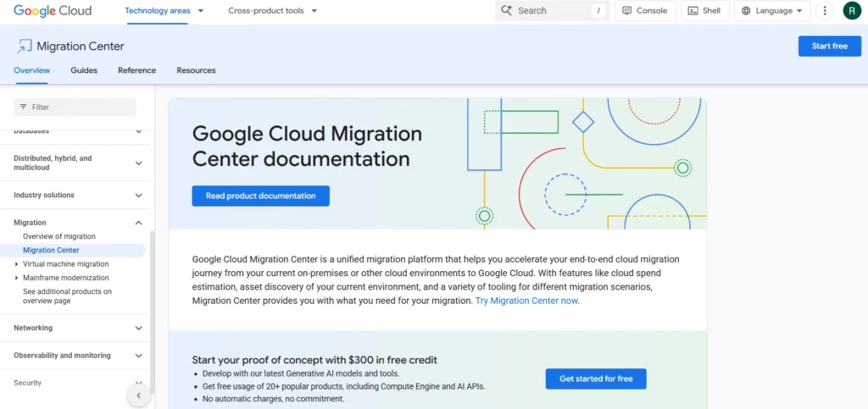The height and width of the screenshot is (409, 868).
Task: Click the Security section label
Action: (28, 383)
